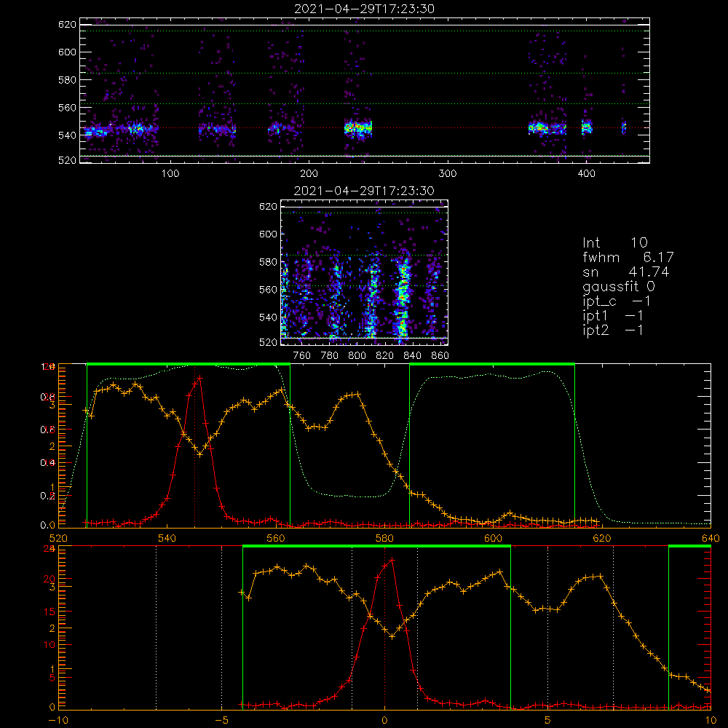Click the '780' x-axis label of small spectrogram
This screenshot has height=728, width=728.
pyautogui.click(x=330, y=356)
